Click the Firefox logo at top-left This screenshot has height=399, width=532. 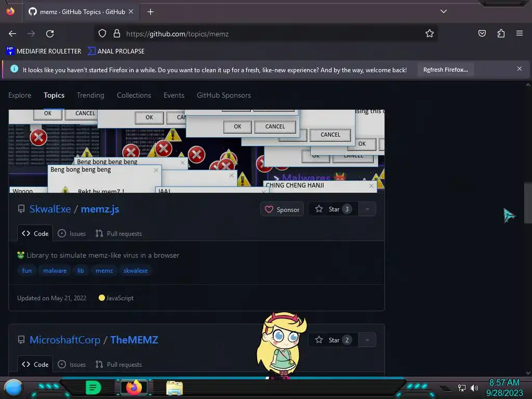[x=10, y=11]
